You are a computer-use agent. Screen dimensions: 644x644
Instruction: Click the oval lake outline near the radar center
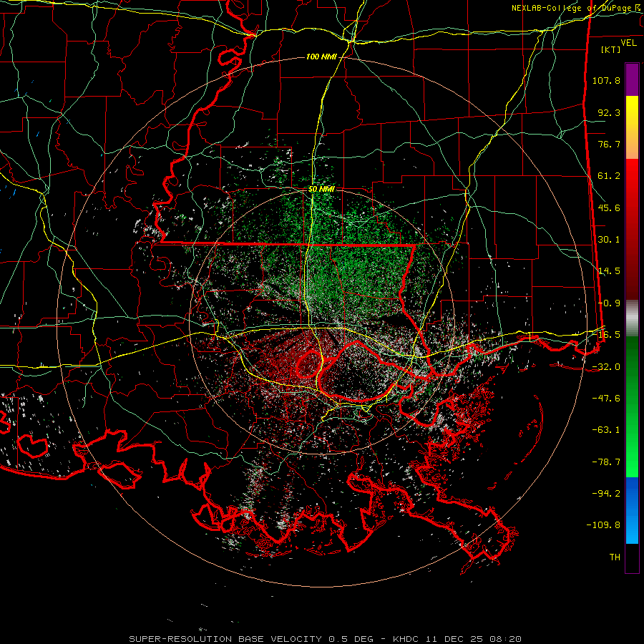tap(309, 364)
